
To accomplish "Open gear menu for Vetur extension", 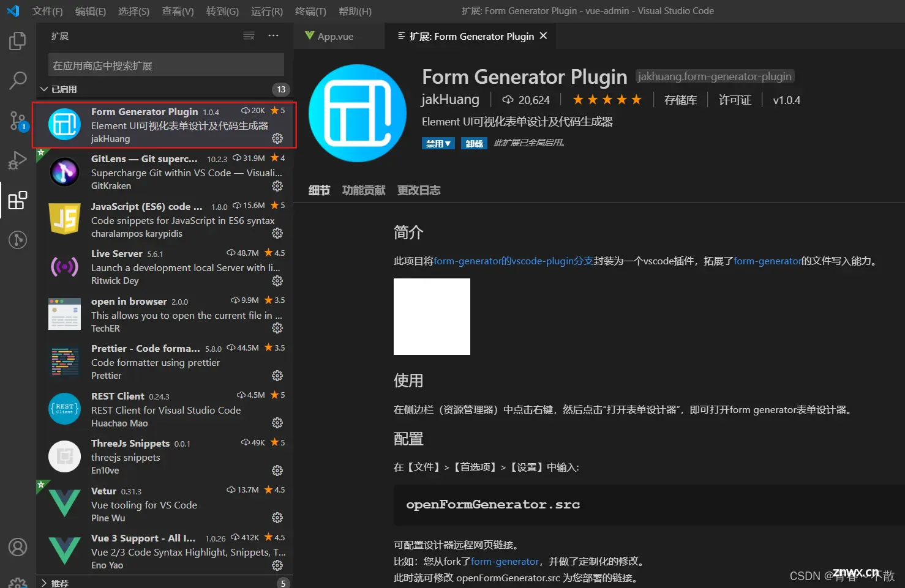I will click(277, 518).
